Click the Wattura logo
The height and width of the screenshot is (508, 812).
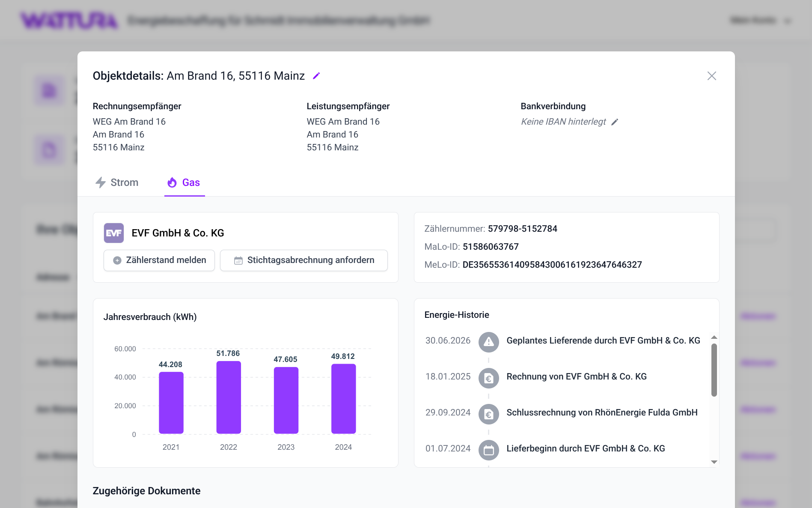pyautogui.click(x=69, y=20)
